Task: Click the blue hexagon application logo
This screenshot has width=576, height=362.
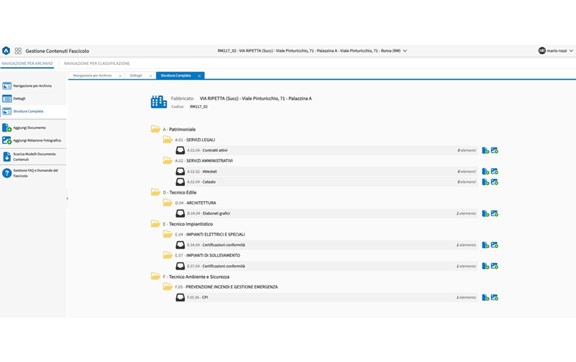Action: click(x=6, y=51)
